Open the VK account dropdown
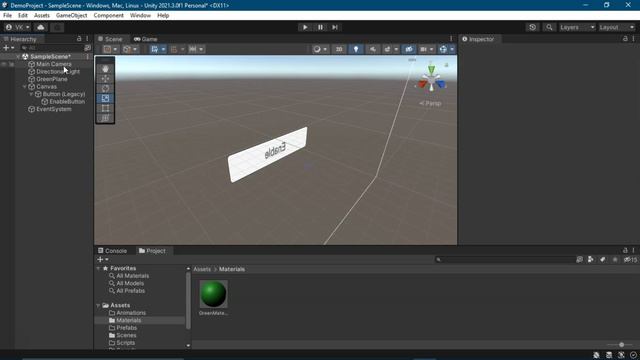 (x=17, y=27)
